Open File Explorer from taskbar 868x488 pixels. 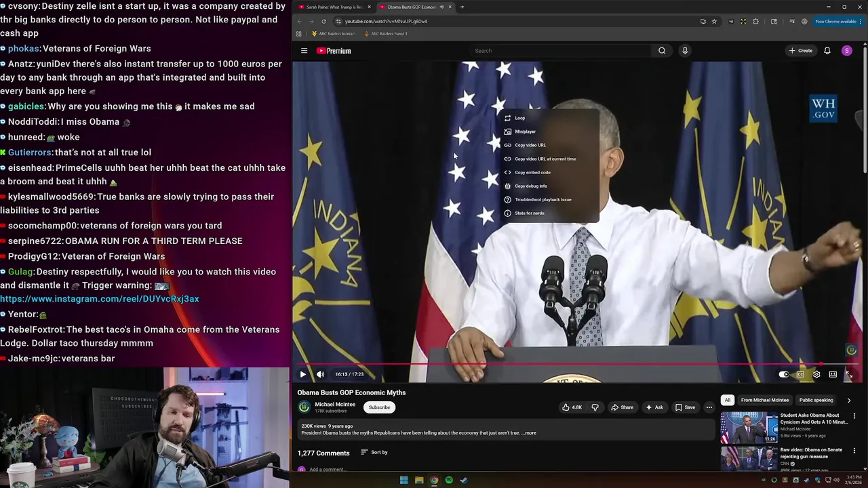419,480
